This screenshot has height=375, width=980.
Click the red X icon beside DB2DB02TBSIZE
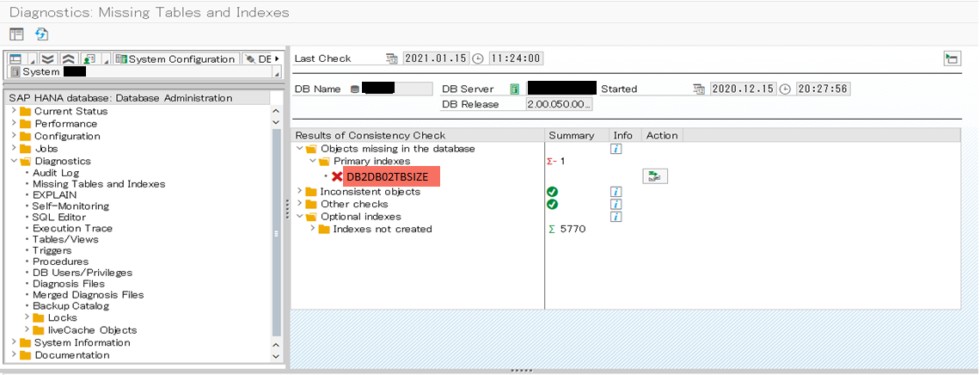[336, 177]
